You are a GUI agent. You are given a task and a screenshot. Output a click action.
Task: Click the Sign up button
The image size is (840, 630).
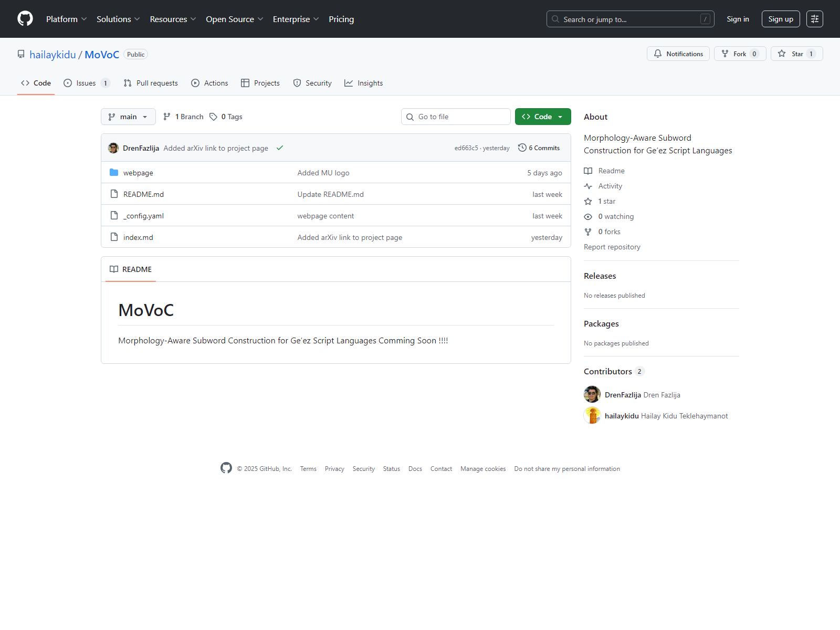pyautogui.click(x=781, y=19)
